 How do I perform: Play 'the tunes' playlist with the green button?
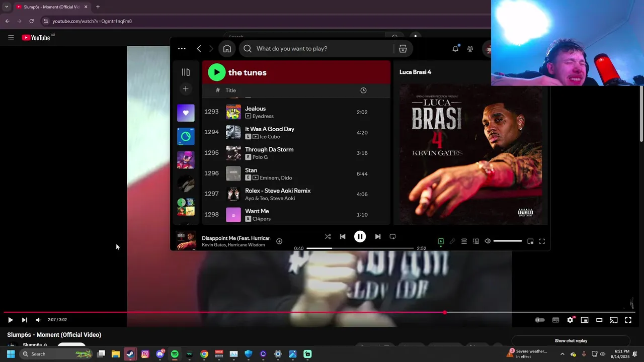tap(217, 72)
